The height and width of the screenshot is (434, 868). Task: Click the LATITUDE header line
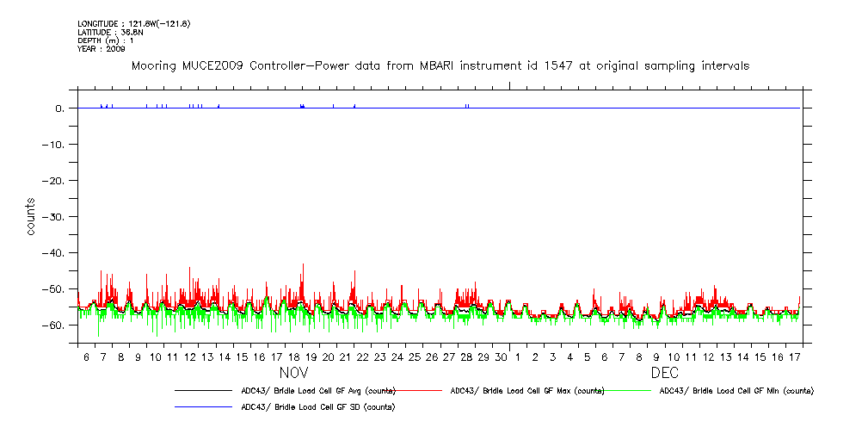pyautogui.click(x=109, y=32)
